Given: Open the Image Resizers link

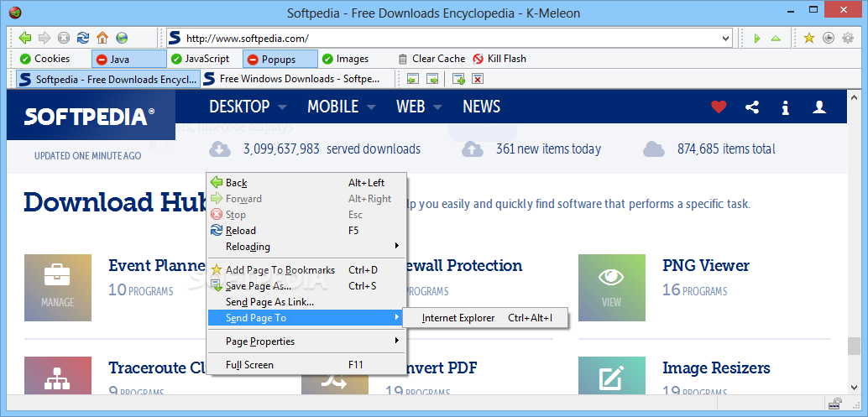Looking at the screenshot, I should tap(716, 367).
